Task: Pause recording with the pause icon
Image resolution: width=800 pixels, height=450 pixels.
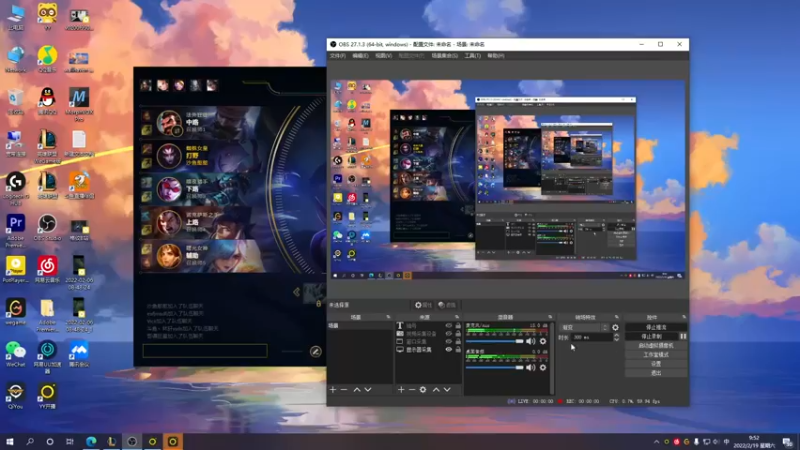Action: tap(683, 336)
